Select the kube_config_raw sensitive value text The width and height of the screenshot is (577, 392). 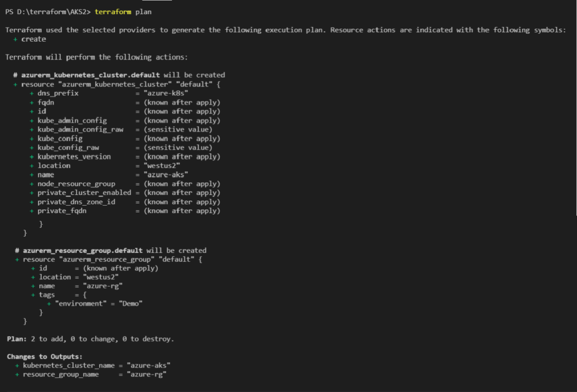[x=181, y=148]
